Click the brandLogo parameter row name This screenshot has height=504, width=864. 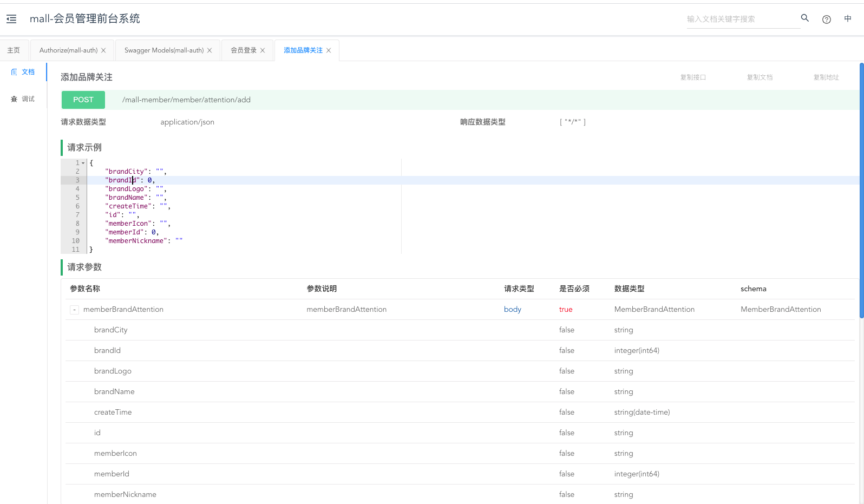click(x=113, y=371)
